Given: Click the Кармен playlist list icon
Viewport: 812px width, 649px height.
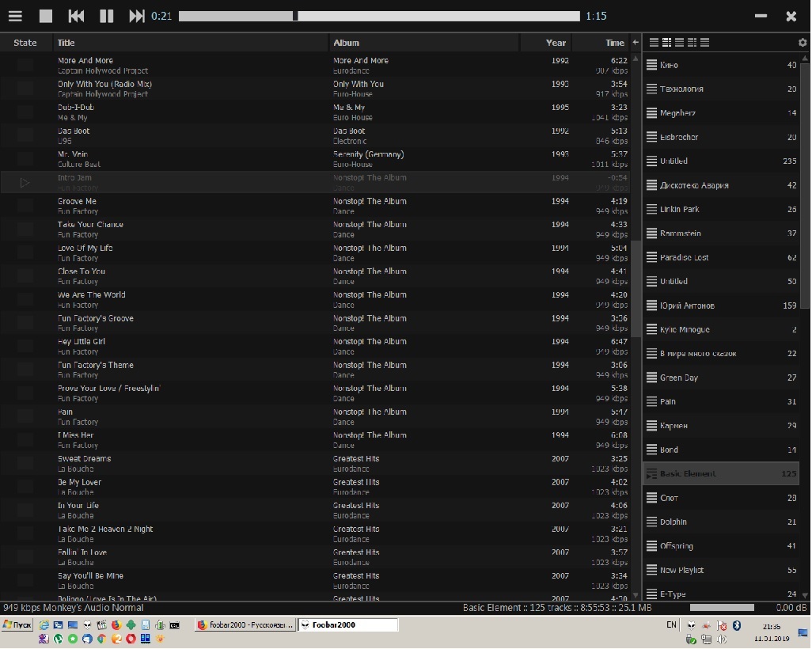Looking at the screenshot, I should tap(651, 426).
